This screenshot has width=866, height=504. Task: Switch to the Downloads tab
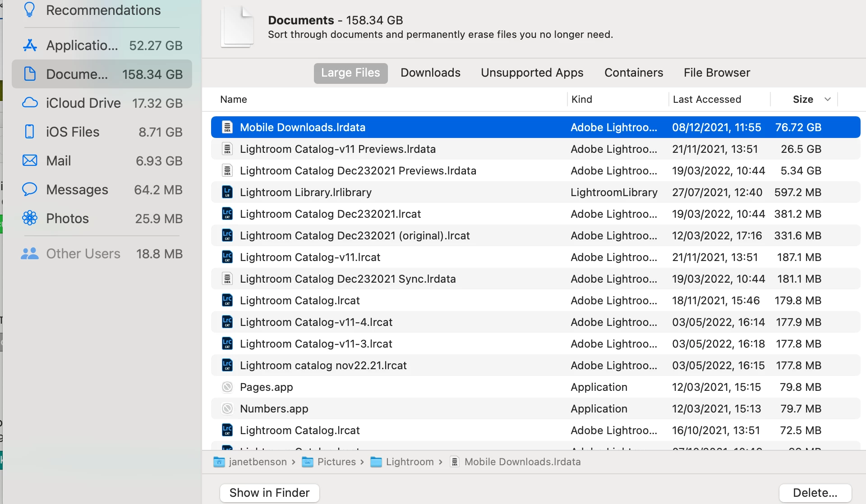click(x=430, y=73)
